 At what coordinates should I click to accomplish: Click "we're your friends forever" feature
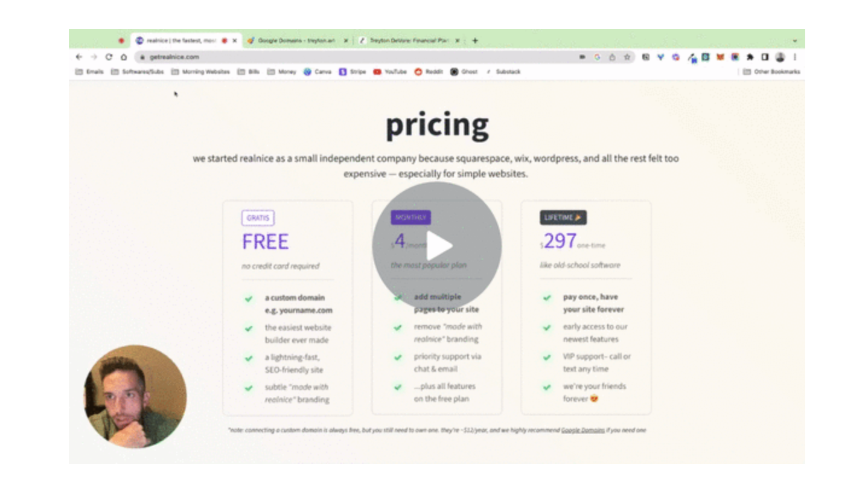coord(595,393)
